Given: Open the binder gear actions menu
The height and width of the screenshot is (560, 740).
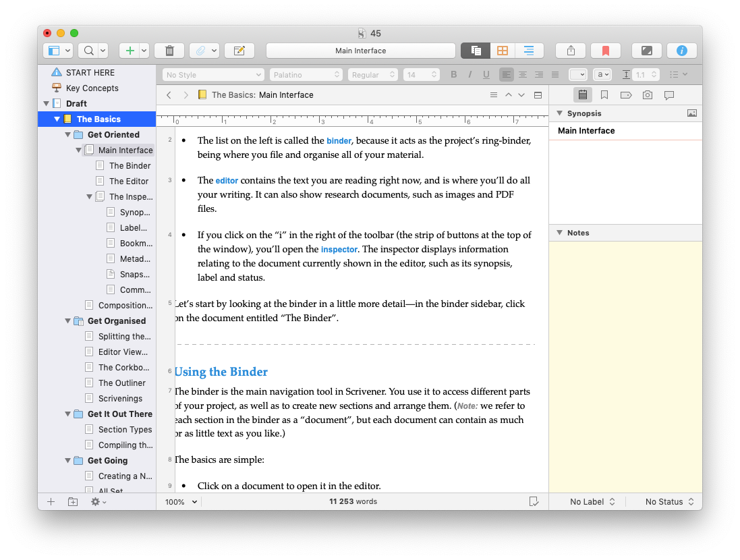Looking at the screenshot, I should click(98, 501).
